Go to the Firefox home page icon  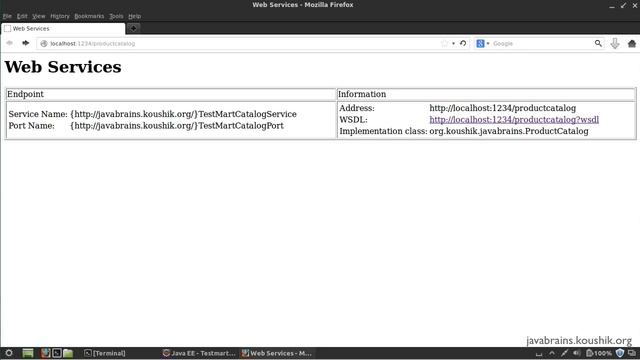pyautogui.click(x=631, y=43)
